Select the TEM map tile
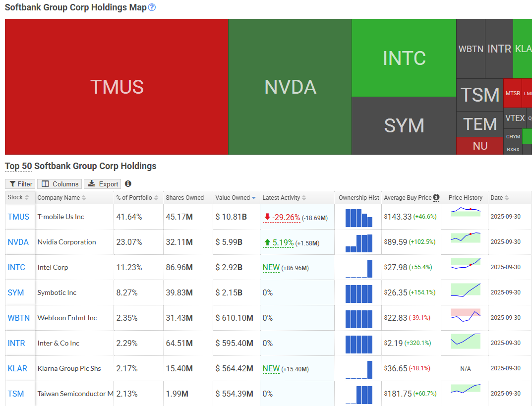532x406 pixels. [480, 124]
